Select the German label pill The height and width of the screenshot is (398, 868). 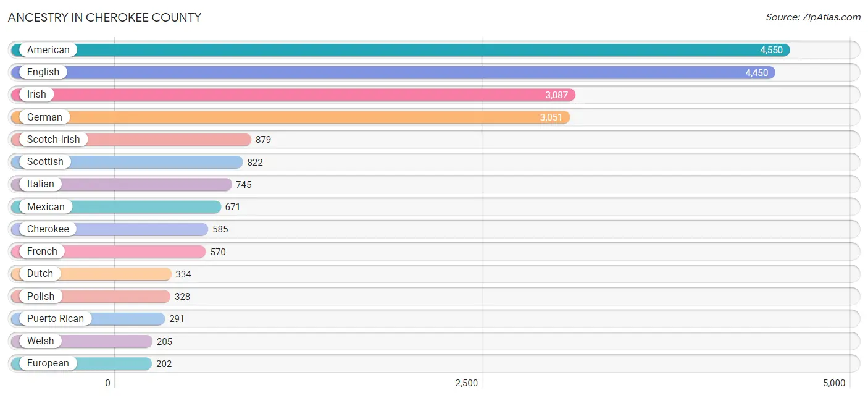[41, 117]
